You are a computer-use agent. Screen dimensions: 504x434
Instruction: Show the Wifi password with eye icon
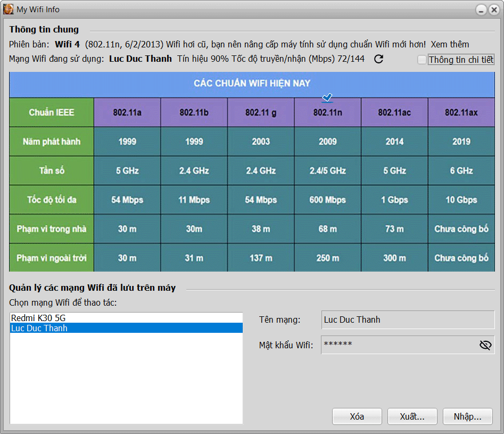[485, 345]
